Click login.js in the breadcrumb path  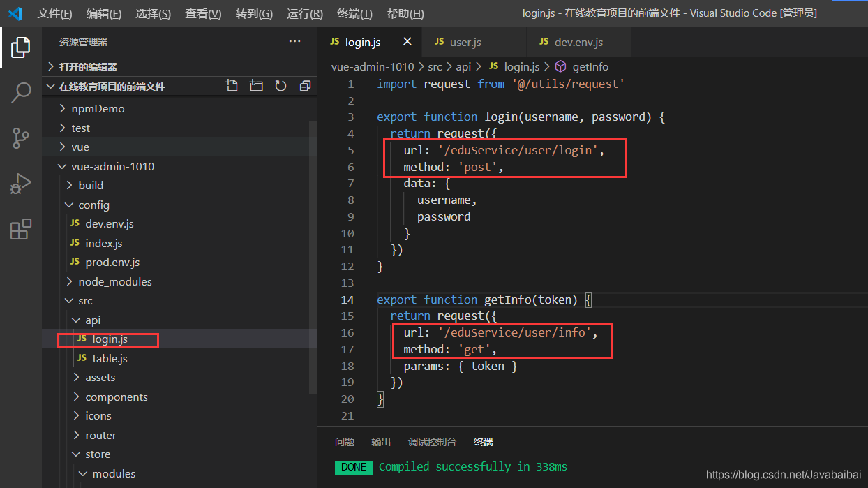[x=522, y=66]
